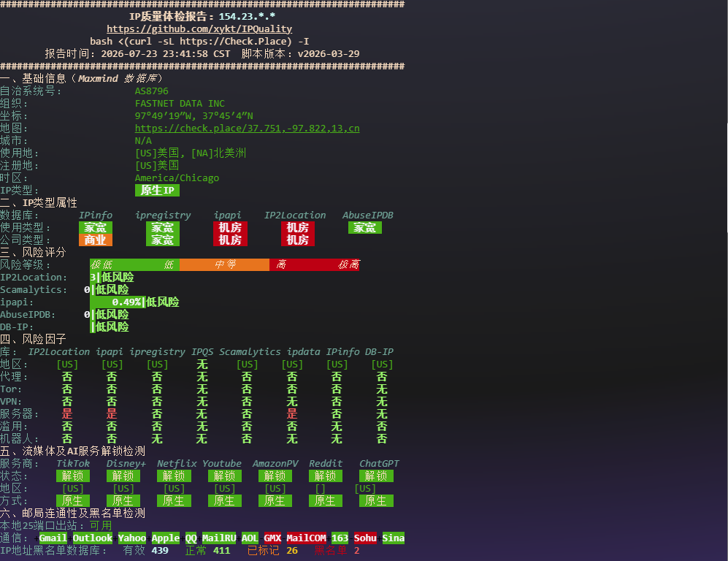This screenshot has height=561, width=728.
Task: Click the Gmail mail connectivity badge
Action: tap(53, 538)
